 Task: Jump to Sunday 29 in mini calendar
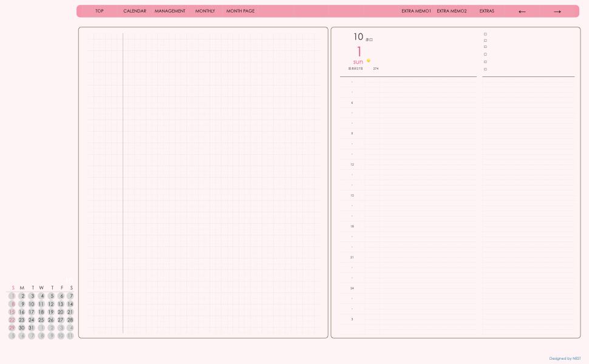pyautogui.click(x=12, y=328)
